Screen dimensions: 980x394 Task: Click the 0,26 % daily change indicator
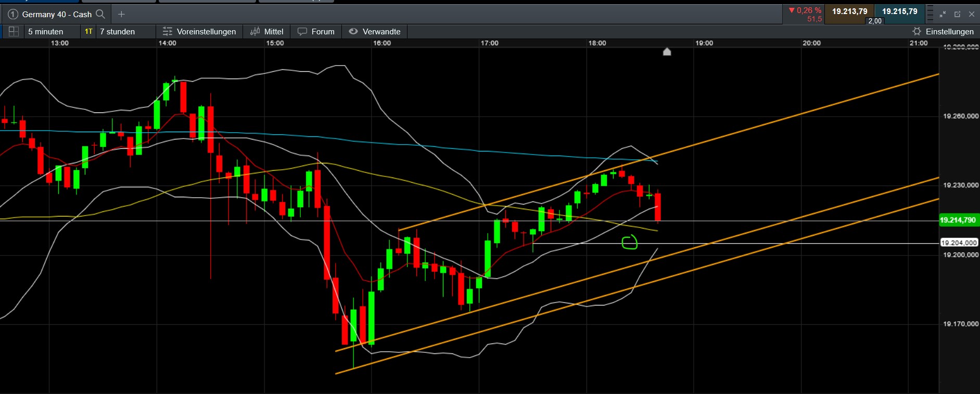[x=805, y=10]
